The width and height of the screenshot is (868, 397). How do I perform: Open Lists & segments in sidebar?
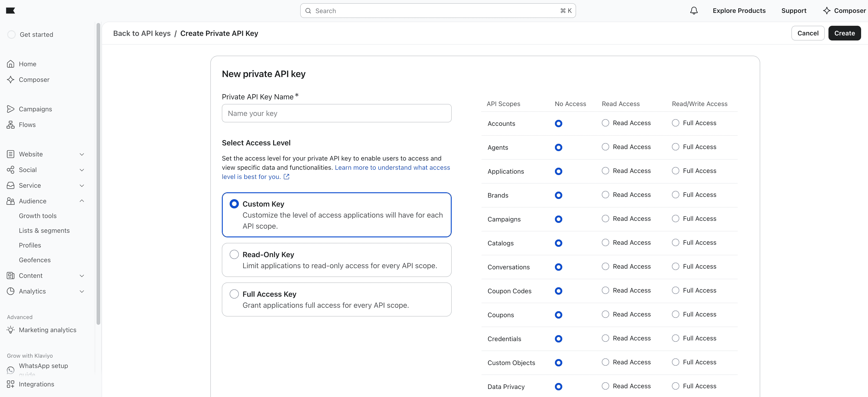[x=44, y=230]
